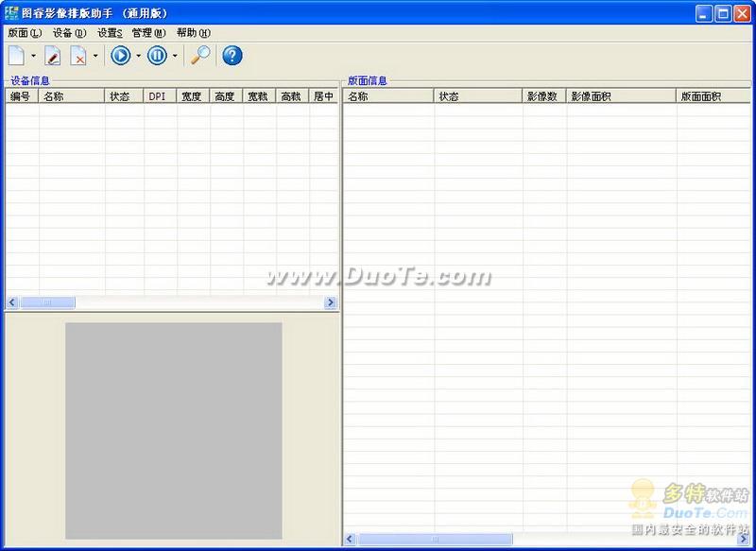Click the new layout document icon
Viewport: 756px width, 551px height.
point(16,56)
